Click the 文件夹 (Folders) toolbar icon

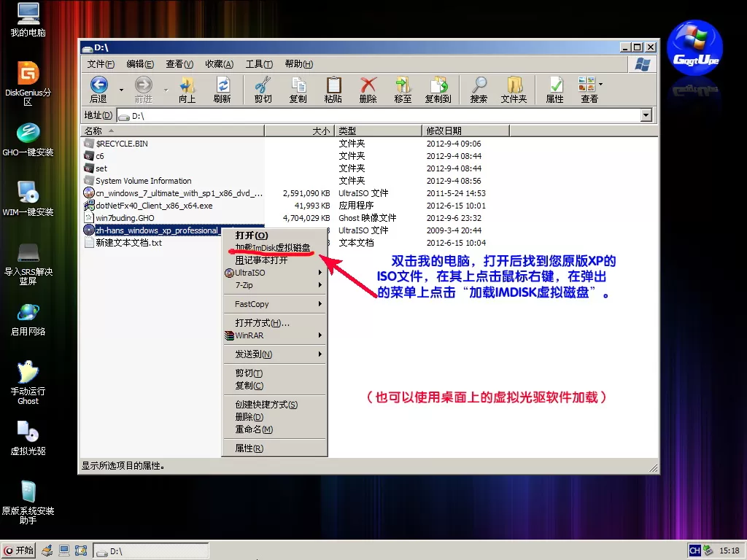click(514, 90)
